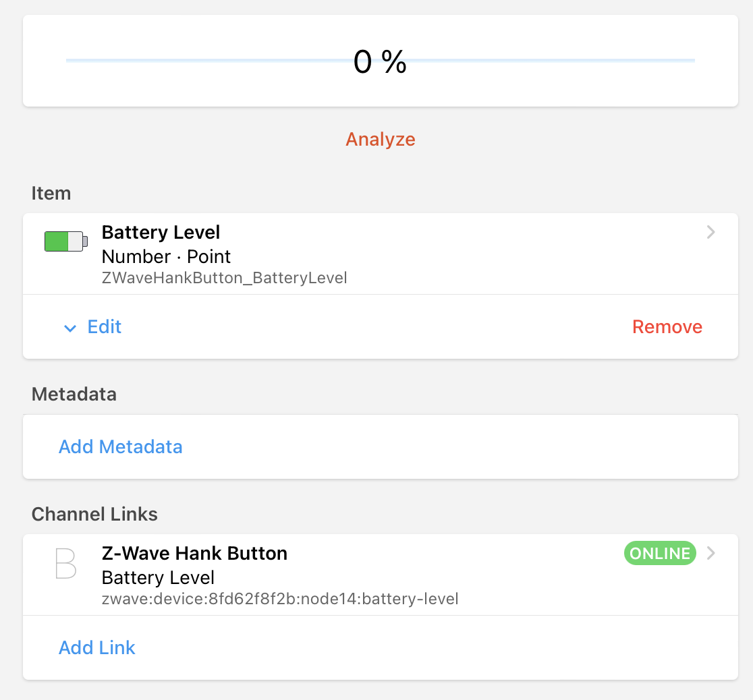
Task: Click Add Metadata
Action: (x=120, y=447)
